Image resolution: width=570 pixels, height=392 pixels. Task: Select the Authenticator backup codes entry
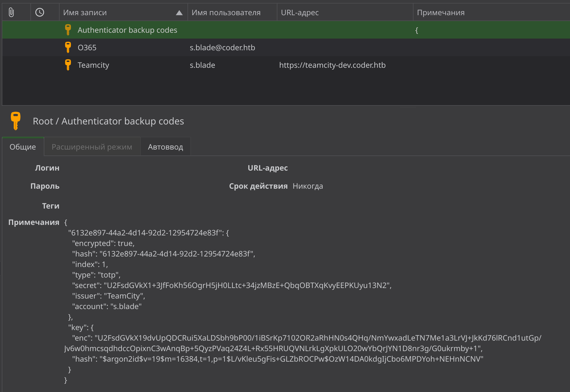point(286,30)
